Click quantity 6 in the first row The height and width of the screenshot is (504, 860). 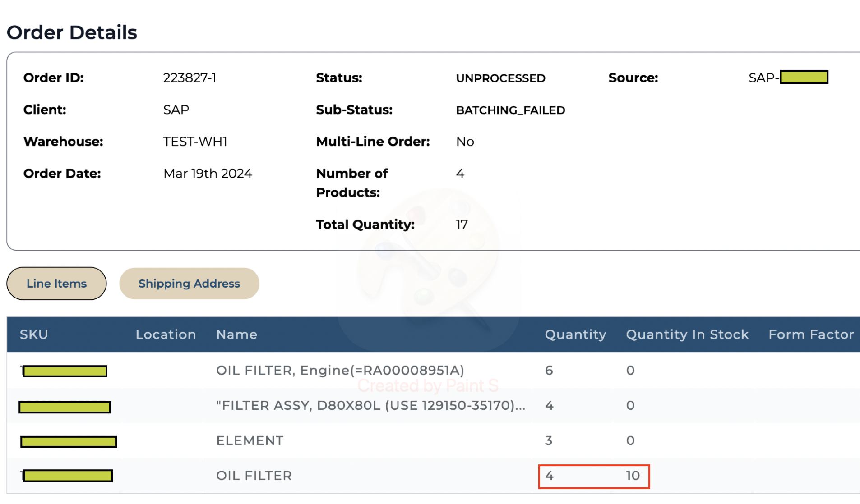(549, 371)
